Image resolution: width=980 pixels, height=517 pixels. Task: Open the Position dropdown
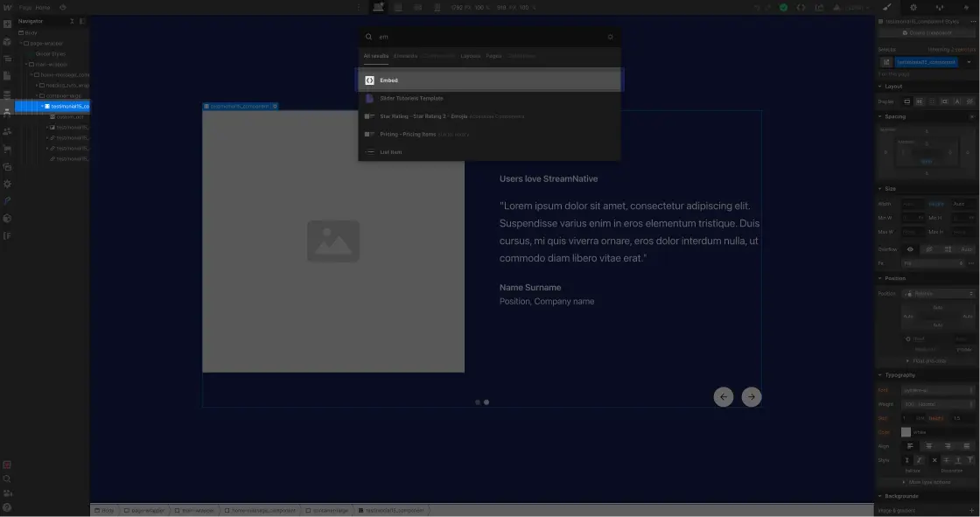[x=939, y=293]
